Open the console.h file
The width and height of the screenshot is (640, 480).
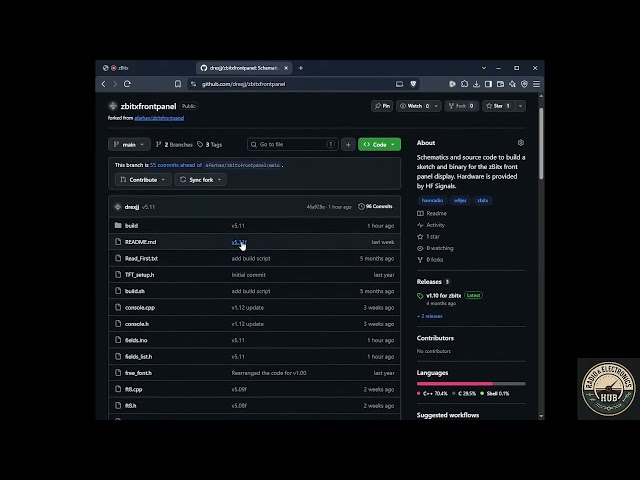[137, 324]
